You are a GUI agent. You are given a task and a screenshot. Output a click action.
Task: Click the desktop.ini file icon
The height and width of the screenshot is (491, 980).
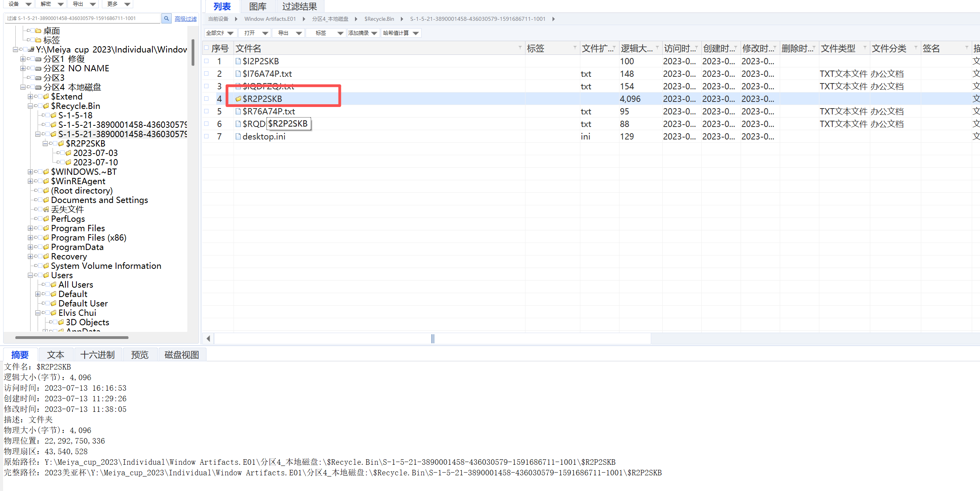coord(238,137)
